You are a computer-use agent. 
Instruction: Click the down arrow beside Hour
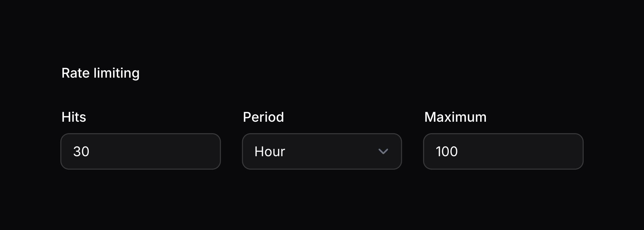pyautogui.click(x=383, y=151)
